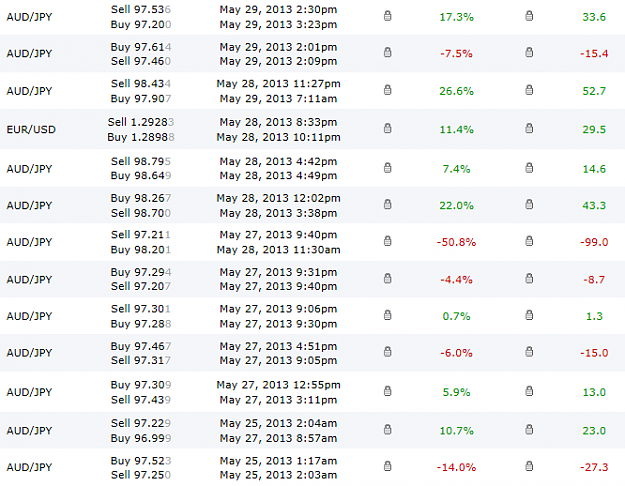Select the EUR/USD trade row
The image size is (625, 486).
point(312,129)
